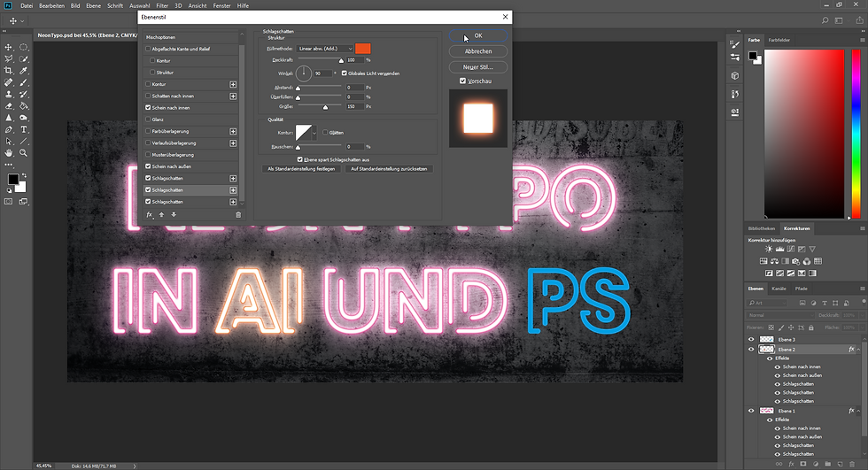Enable Farbüberlagerung checkbox
Screen dimensions: 868x470
148,131
